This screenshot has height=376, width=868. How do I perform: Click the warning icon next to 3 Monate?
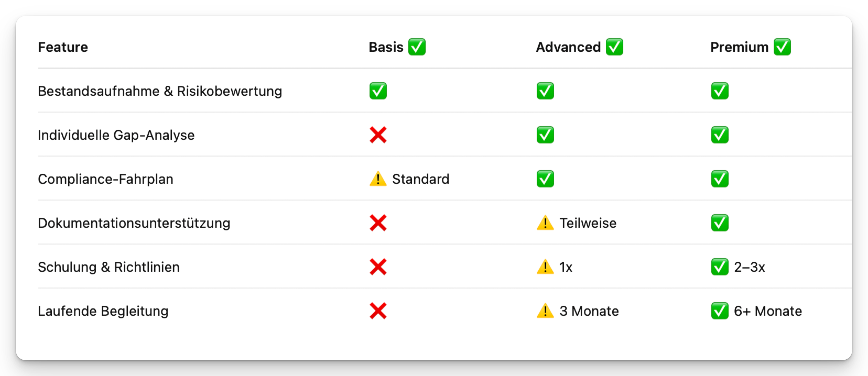point(545,311)
